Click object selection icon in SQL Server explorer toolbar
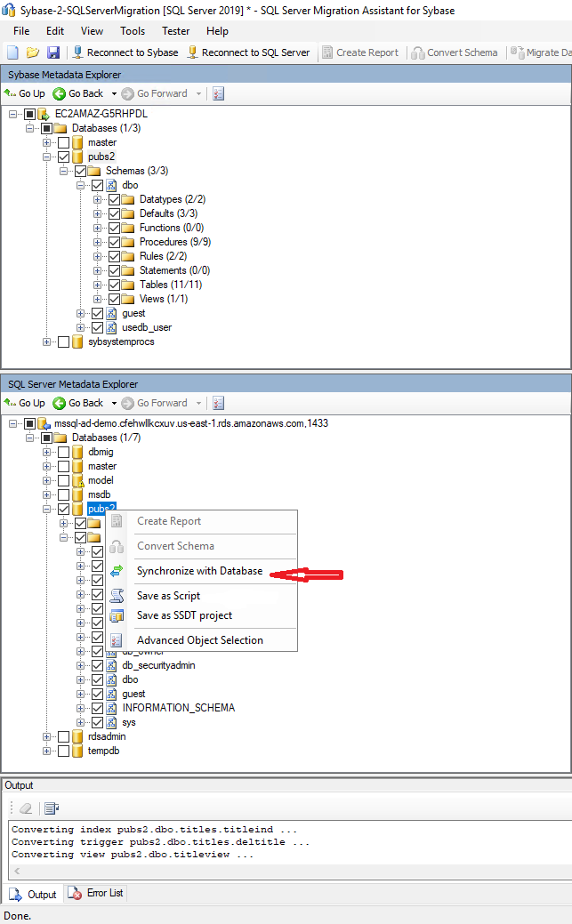This screenshot has width=572, height=924. (218, 403)
